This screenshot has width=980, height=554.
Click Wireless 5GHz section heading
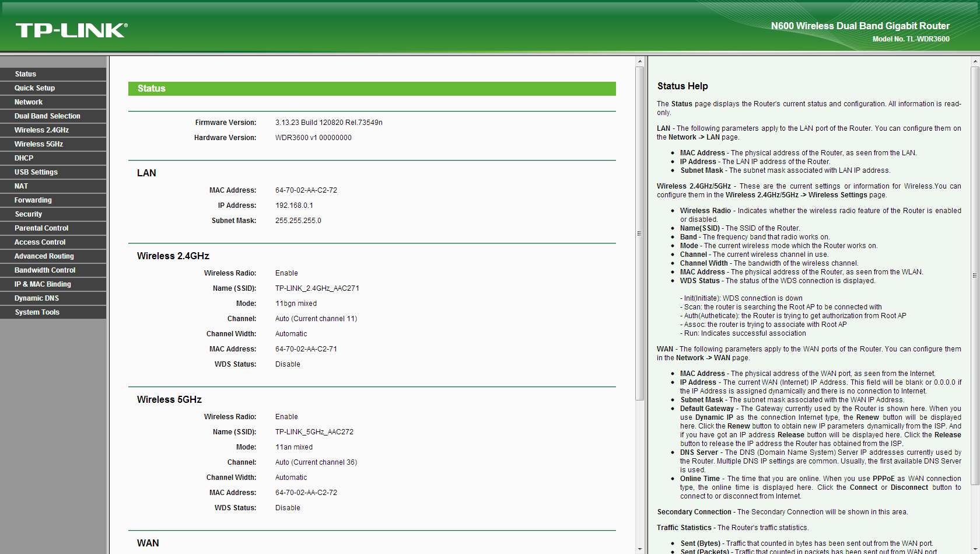tap(169, 399)
